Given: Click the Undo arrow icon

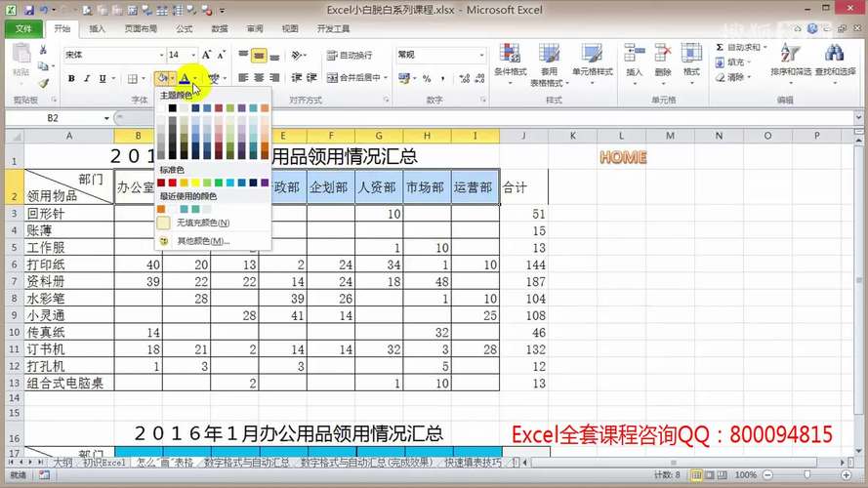Looking at the screenshot, I should (44, 10).
